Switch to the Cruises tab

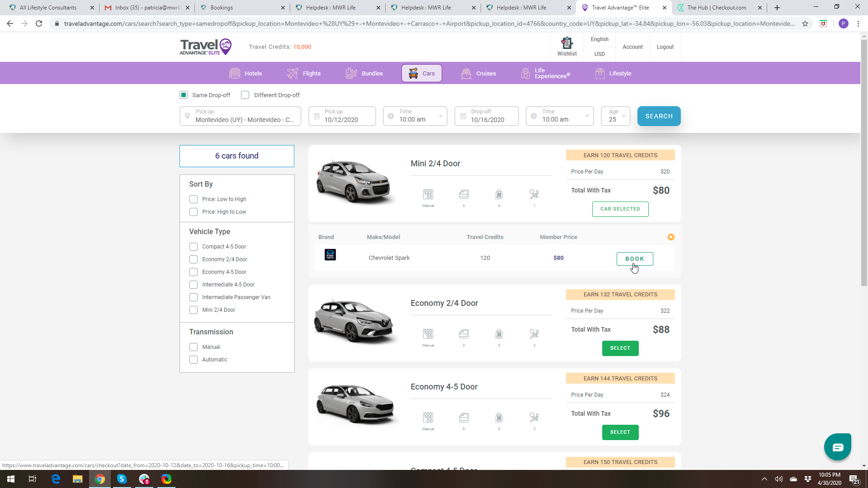(x=478, y=73)
